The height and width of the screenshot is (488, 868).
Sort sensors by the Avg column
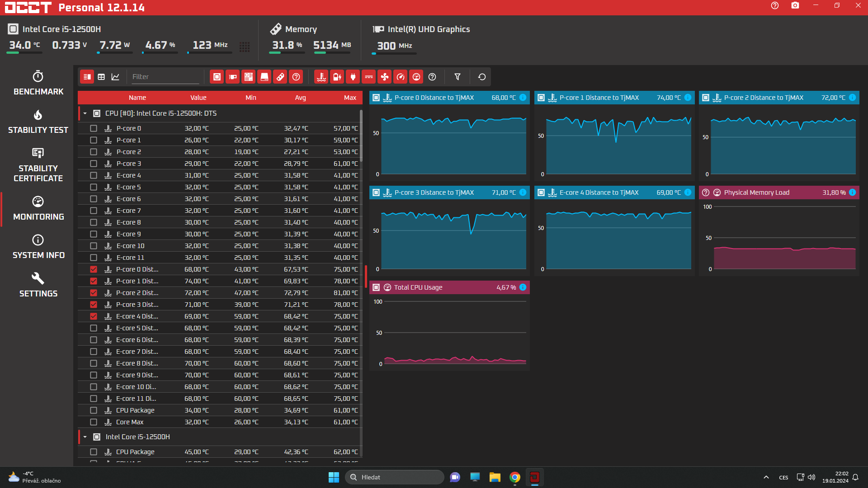tap(301, 98)
